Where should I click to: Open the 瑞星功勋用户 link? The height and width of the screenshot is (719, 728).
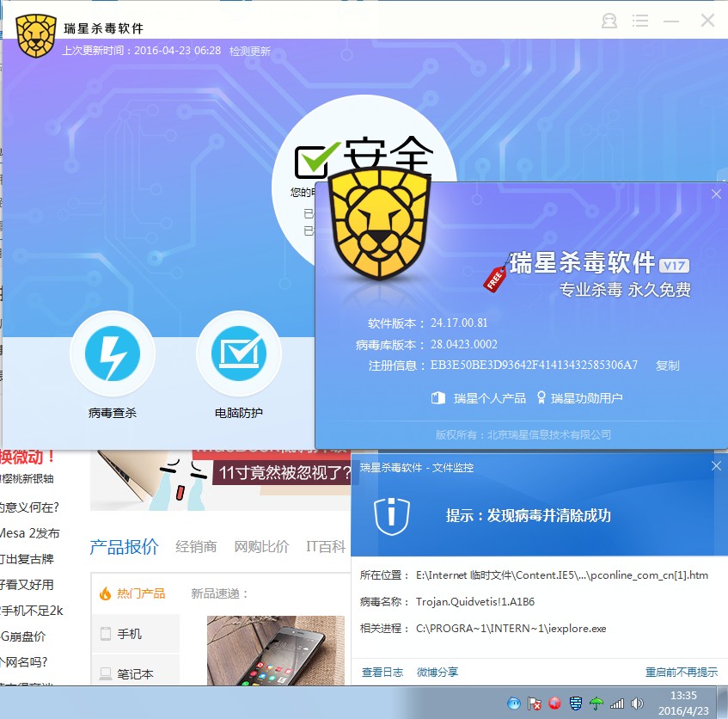[x=586, y=398]
